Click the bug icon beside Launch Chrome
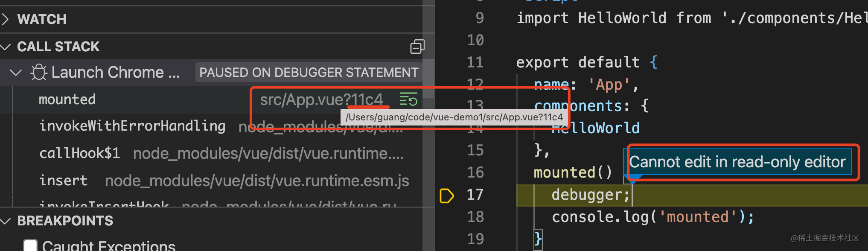The height and width of the screenshot is (251, 868). tap(39, 73)
